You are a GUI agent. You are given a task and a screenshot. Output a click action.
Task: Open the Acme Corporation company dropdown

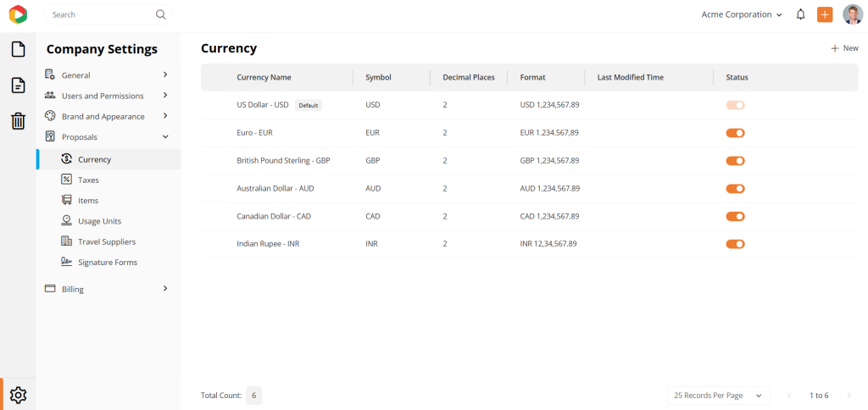742,14
